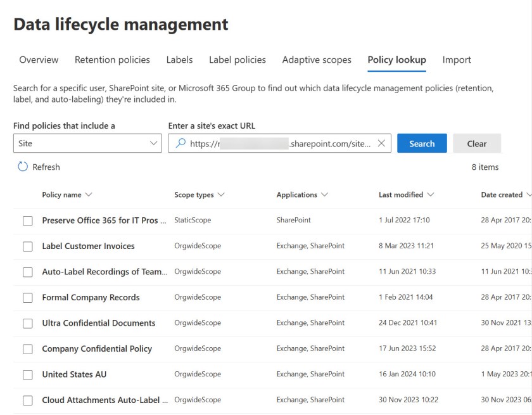The image size is (532, 415).
Task: Click the Clear button
Action: click(477, 143)
